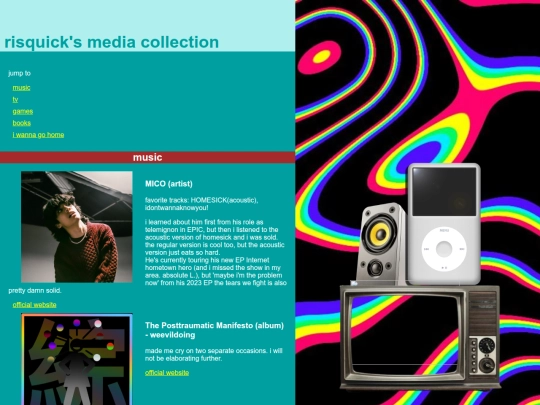Viewport: 540px width, 405px height.
Task: Jump to the music section link
Action: pos(21,87)
